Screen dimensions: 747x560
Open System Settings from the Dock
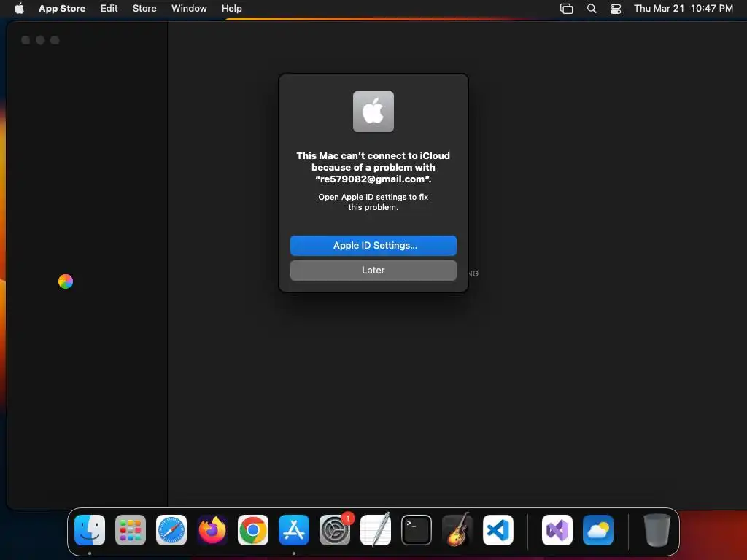[335, 529]
